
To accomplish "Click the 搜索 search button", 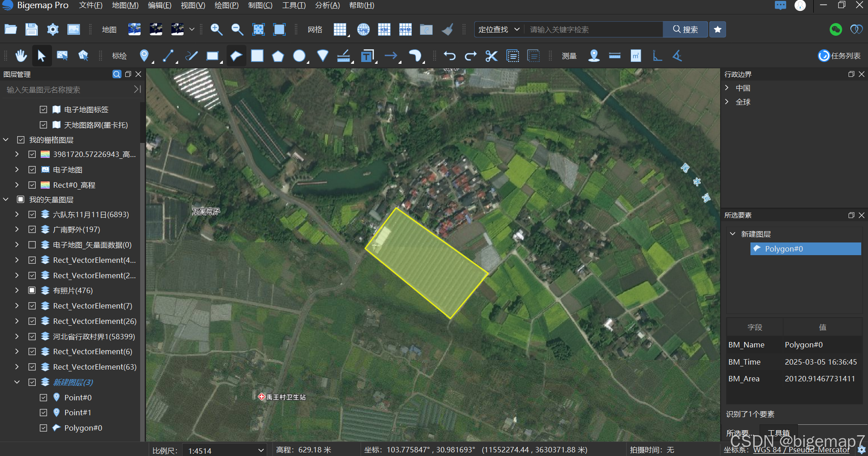I will (685, 29).
